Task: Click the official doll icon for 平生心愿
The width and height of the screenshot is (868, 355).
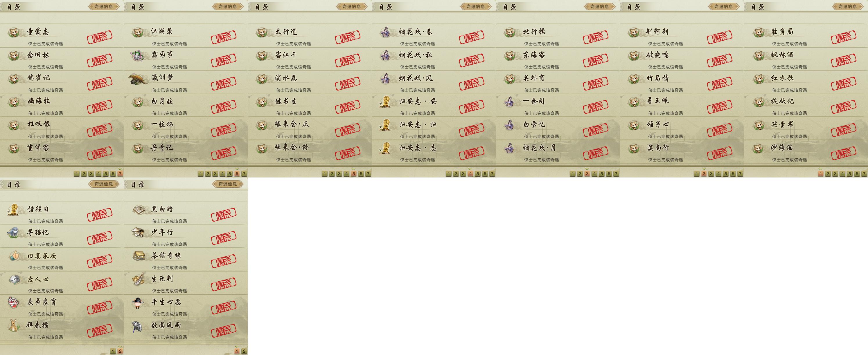Action: point(138,303)
